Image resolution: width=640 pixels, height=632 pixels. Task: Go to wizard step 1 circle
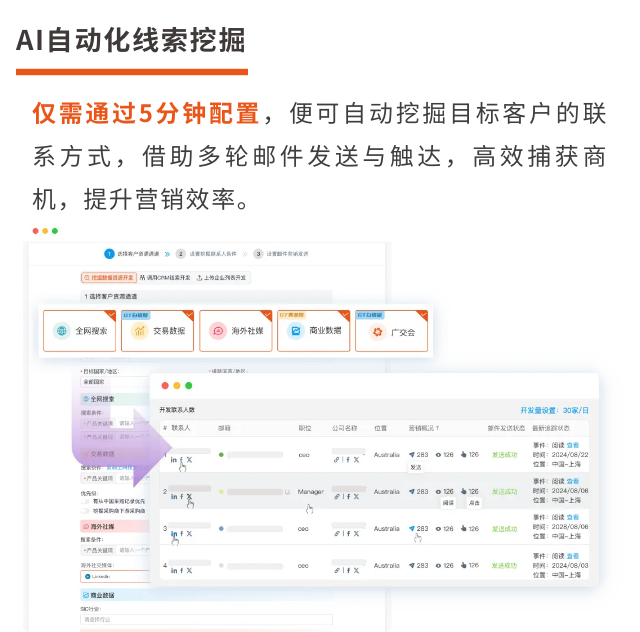point(109,254)
